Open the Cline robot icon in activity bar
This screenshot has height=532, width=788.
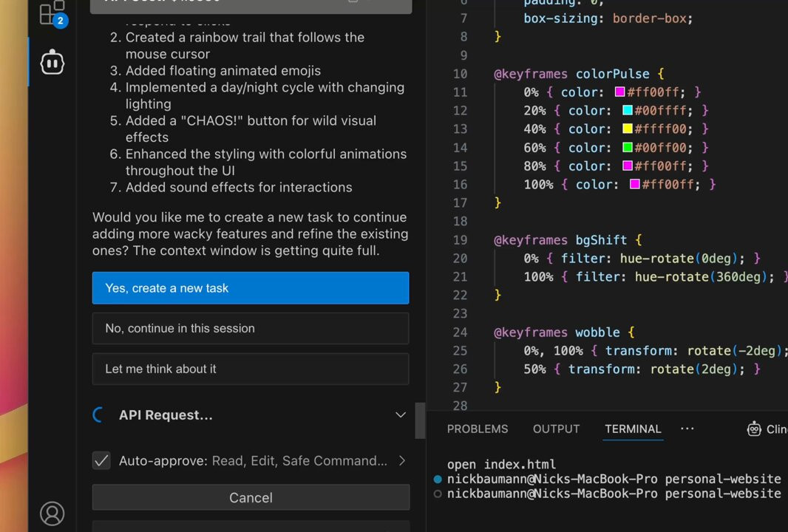tap(52, 63)
